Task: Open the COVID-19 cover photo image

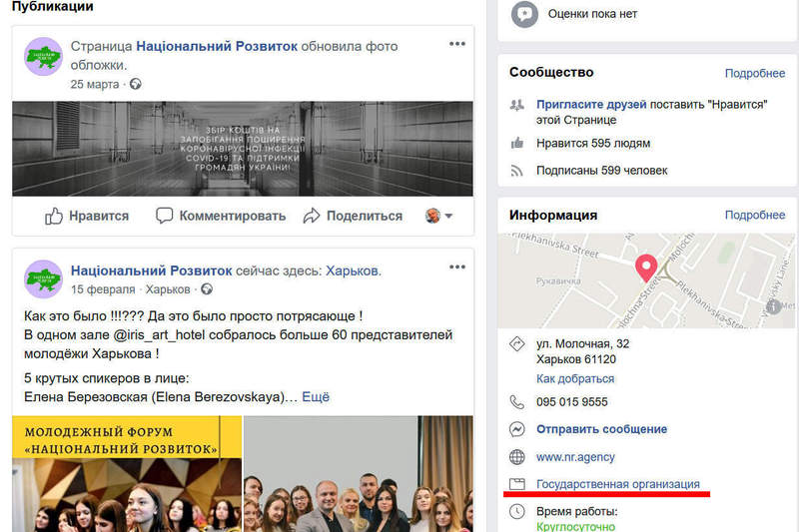Action: point(243,149)
